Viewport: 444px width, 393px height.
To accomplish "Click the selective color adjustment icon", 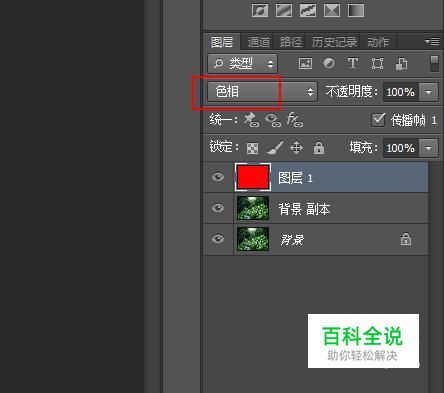I will tap(332, 11).
